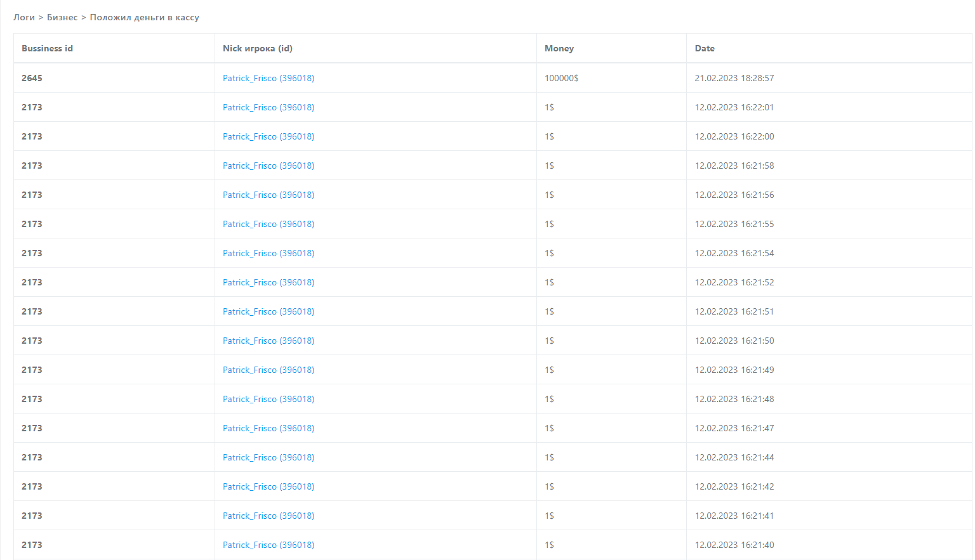
Task: Click the Money column header
Action: click(x=559, y=48)
